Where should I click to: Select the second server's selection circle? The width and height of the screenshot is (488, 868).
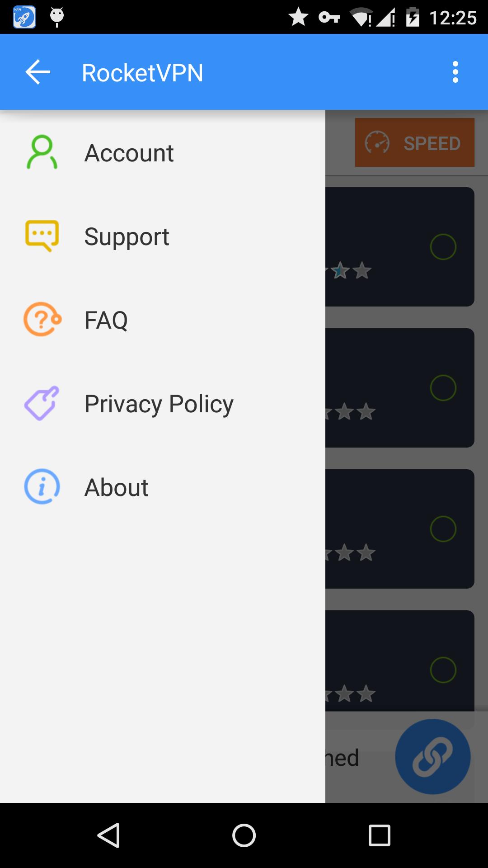[445, 387]
